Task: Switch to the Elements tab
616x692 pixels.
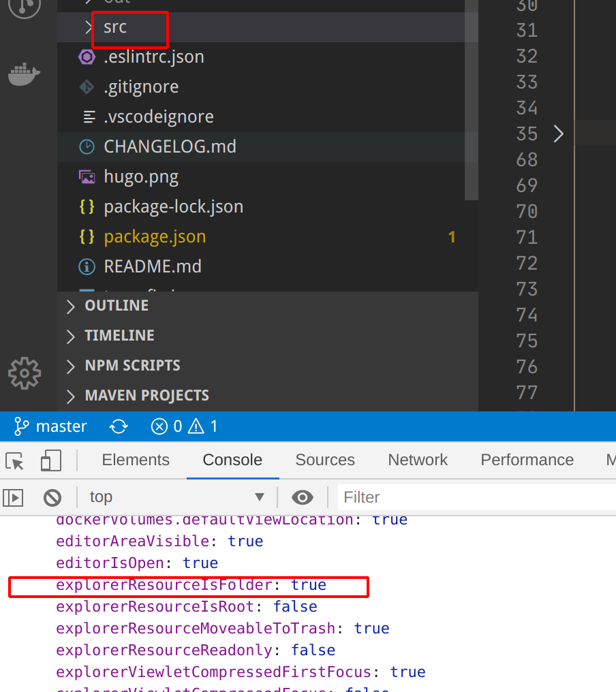Action: coord(136,460)
